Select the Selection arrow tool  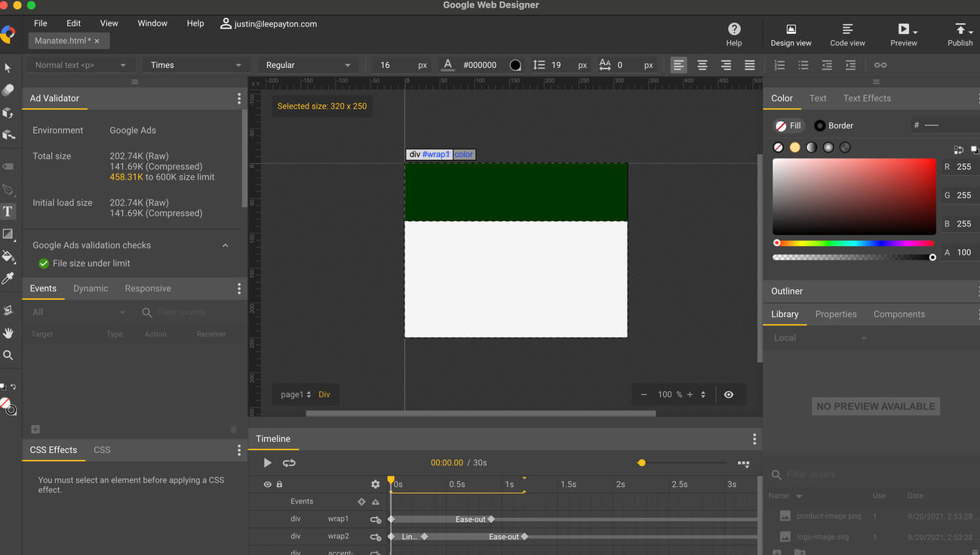[8, 68]
